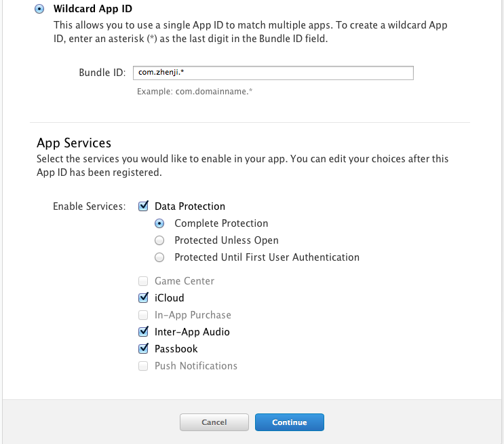504x444 pixels.
Task: Click the Wildcard App ID heading text
Action: coord(93,9)
